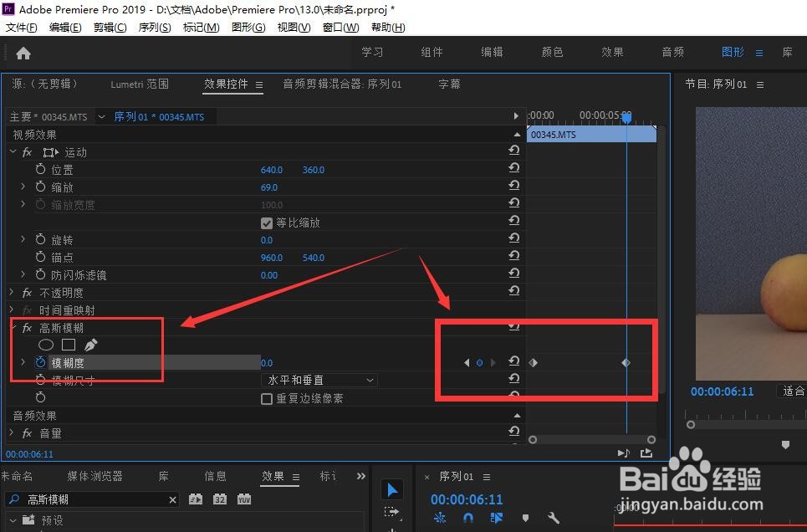Switch to the Lumetri 范围 panel
The height and width of the screenshot is (532, 807).
click(x=139, y=84)
